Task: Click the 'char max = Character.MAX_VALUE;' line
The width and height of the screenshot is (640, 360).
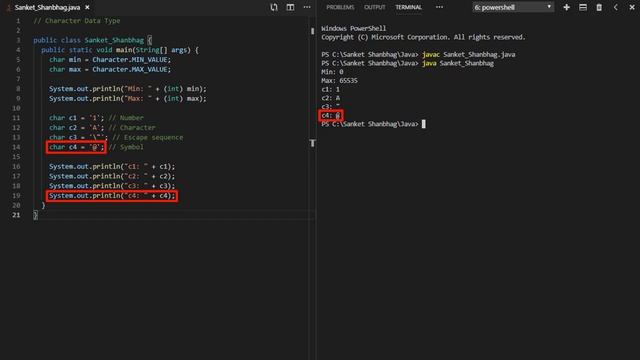Action: point(110,69)
